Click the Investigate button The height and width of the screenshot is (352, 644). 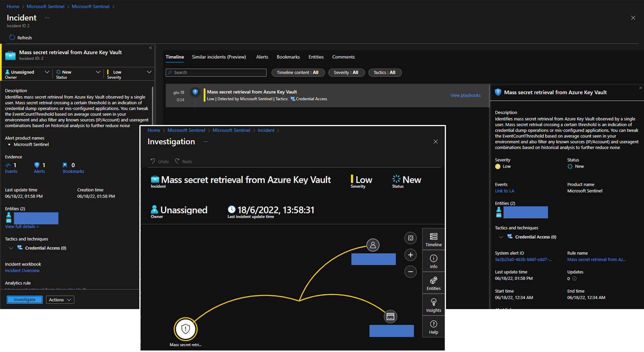click(24, 300)
